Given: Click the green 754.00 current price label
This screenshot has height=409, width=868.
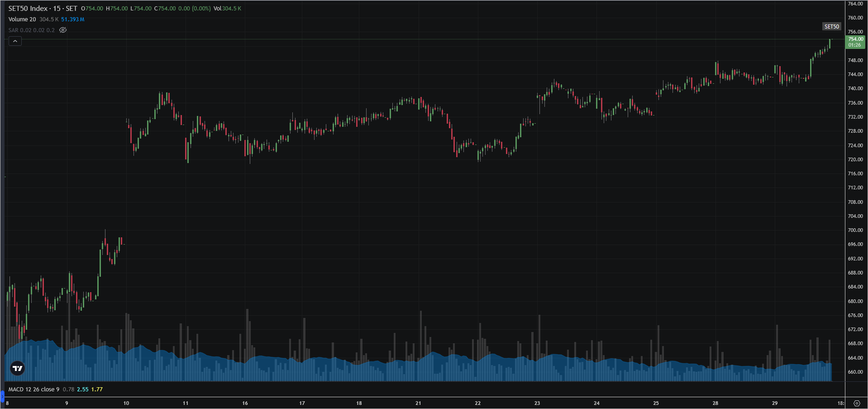Looking at the screenshot, I should [x=855, y=42].
